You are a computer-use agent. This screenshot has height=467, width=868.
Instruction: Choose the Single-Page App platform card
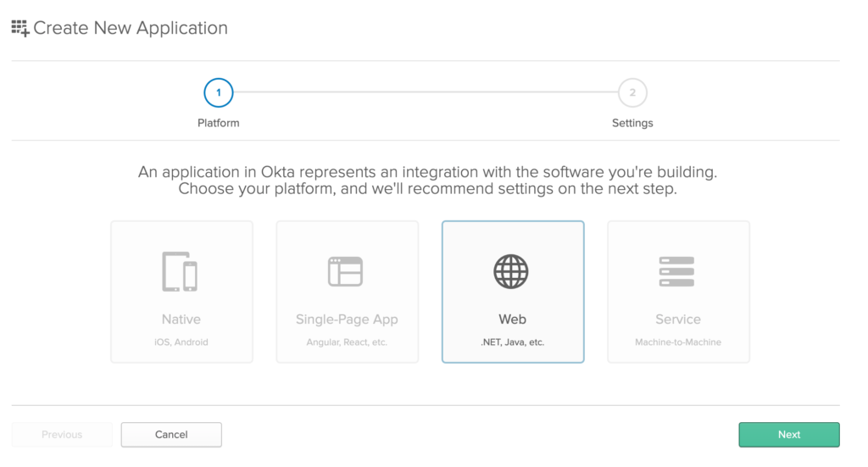[x=347, y=292]
